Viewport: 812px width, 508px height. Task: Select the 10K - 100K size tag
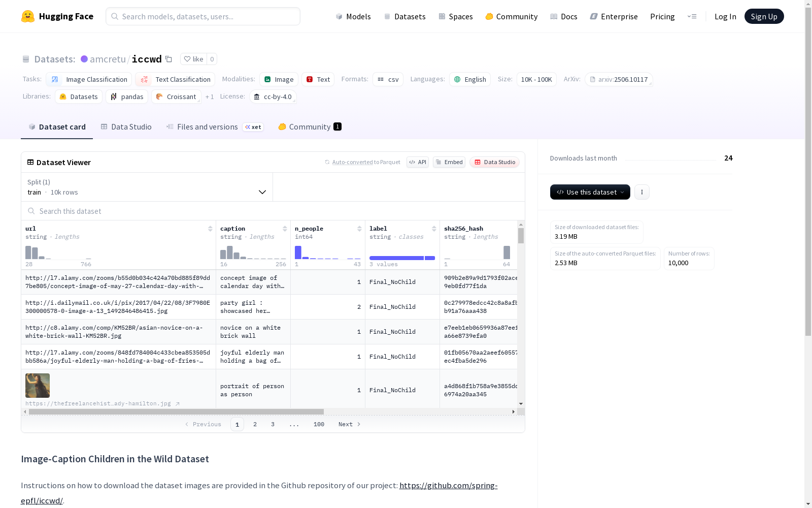(536, 79)
